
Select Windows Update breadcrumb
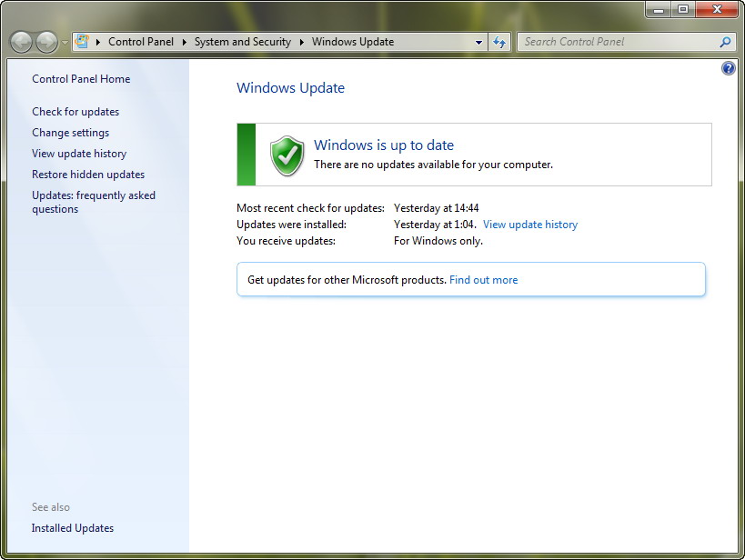click(353, 42)
